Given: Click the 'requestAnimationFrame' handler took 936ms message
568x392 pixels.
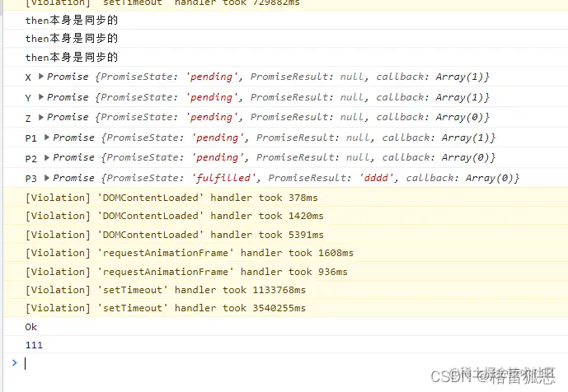Looking at the screenshot, I should [x=186, y=272].
